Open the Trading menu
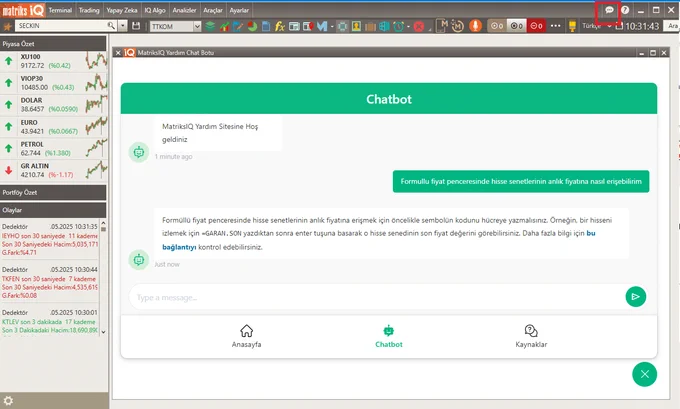The width and height of the screenshot is (680, 409). (89, 10)
